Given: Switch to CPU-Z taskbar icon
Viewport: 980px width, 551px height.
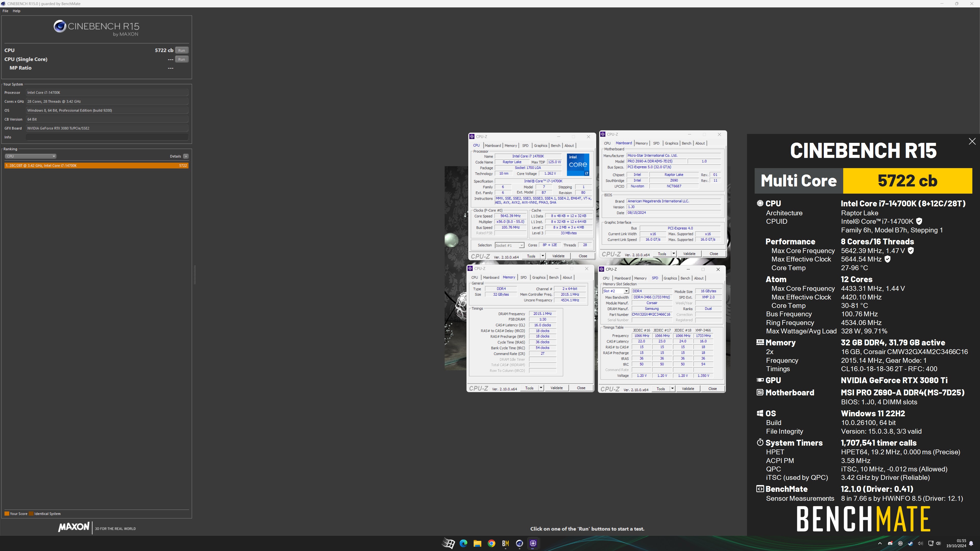Looking at the screenshot, I should (533, 543).
